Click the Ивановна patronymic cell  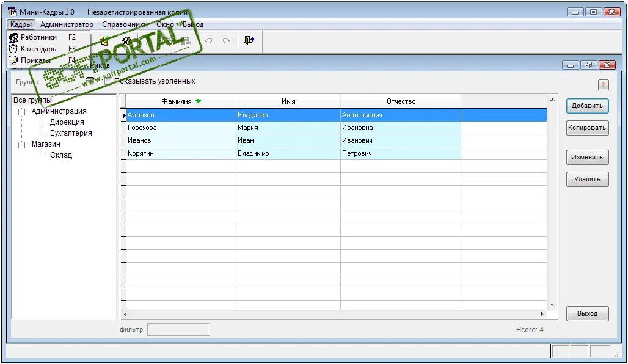401,128
